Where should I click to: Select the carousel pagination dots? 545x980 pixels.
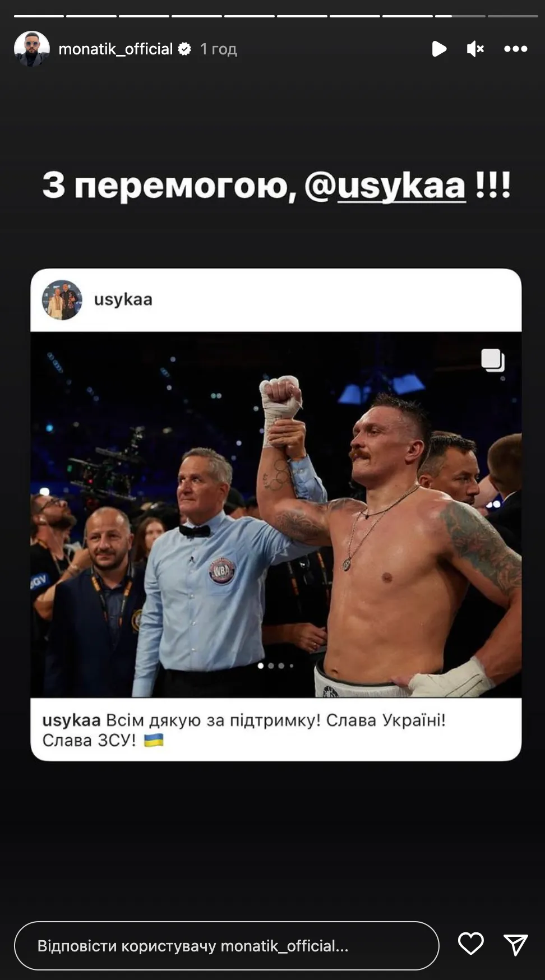pos(276,666)
